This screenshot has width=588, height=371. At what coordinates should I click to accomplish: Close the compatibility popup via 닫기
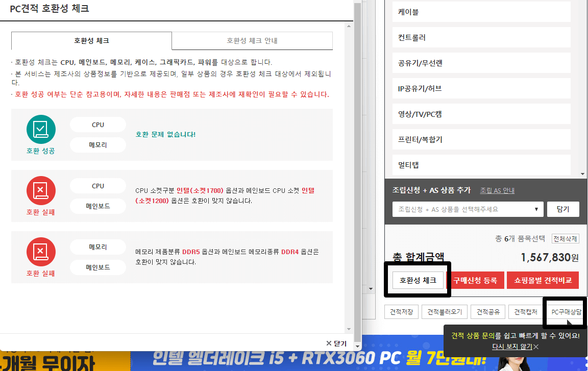point(336,343)
